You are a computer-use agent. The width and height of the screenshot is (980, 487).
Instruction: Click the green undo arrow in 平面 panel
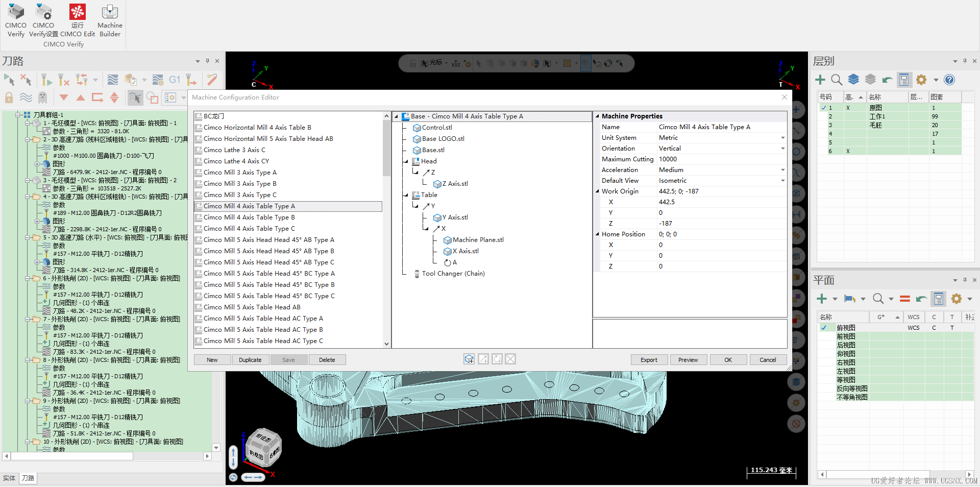(921, 299)
